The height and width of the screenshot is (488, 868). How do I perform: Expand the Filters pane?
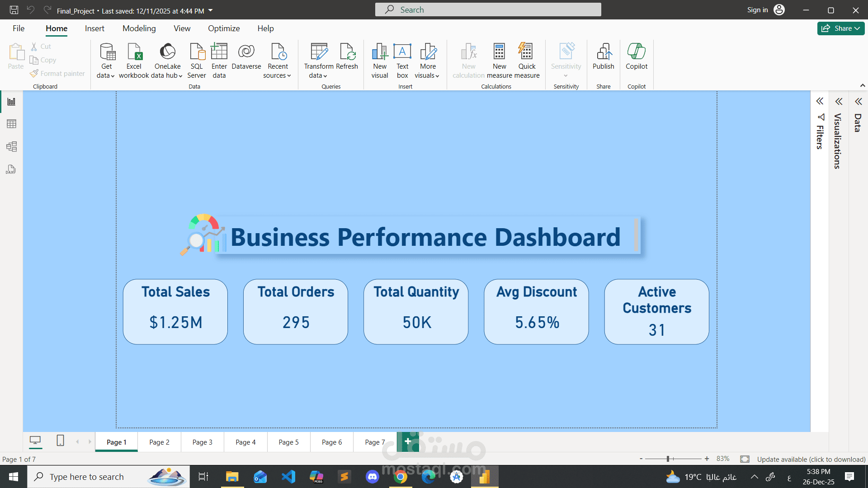820,101
